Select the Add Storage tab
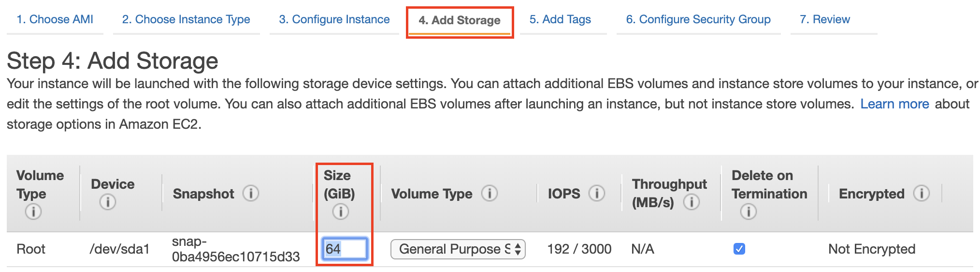Screen dimensions: 980x272 click(x=459, y=20)
